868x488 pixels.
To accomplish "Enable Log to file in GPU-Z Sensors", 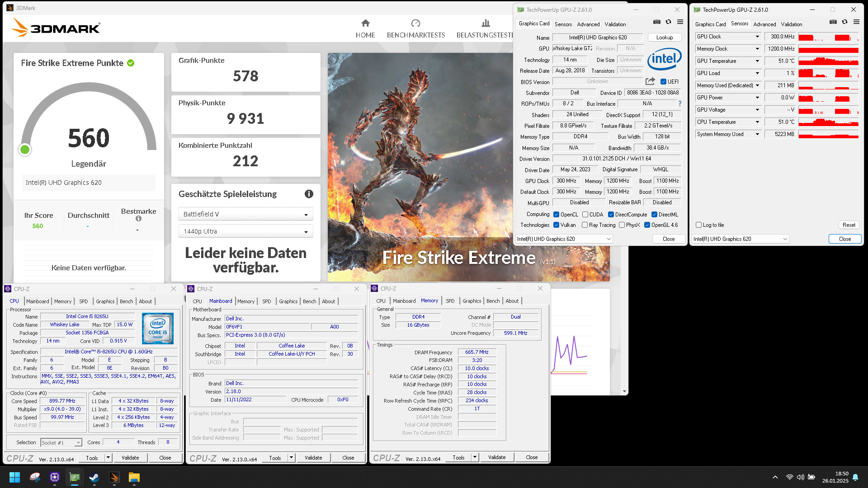I will click(699, 225).
